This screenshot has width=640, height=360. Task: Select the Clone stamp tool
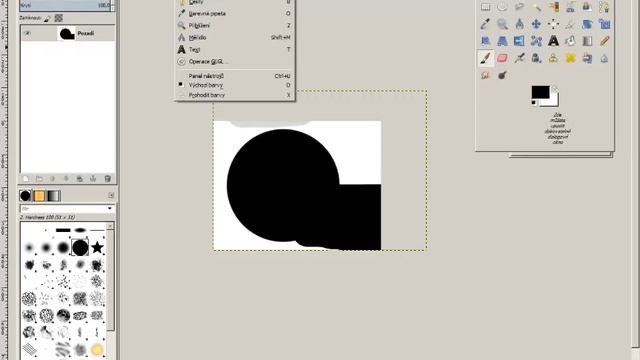pyautogui.click(x=553, y=58)
